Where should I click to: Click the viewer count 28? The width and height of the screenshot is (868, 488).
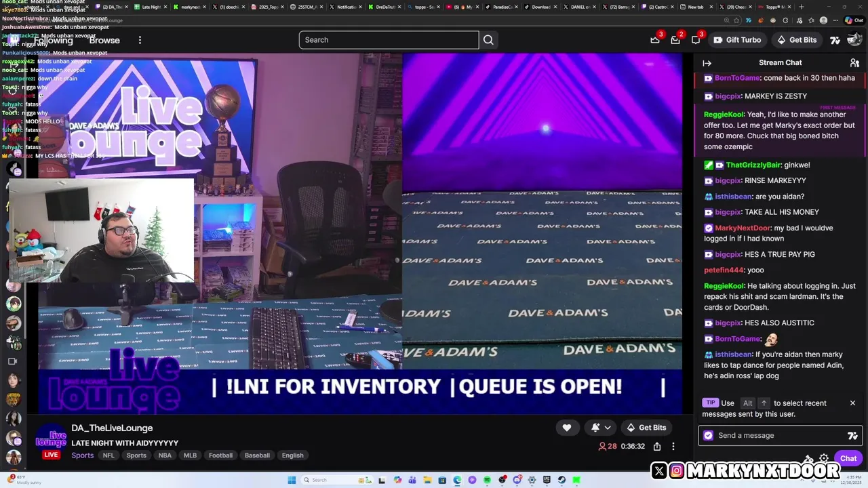pyautogui.click(x=608, y=447)
